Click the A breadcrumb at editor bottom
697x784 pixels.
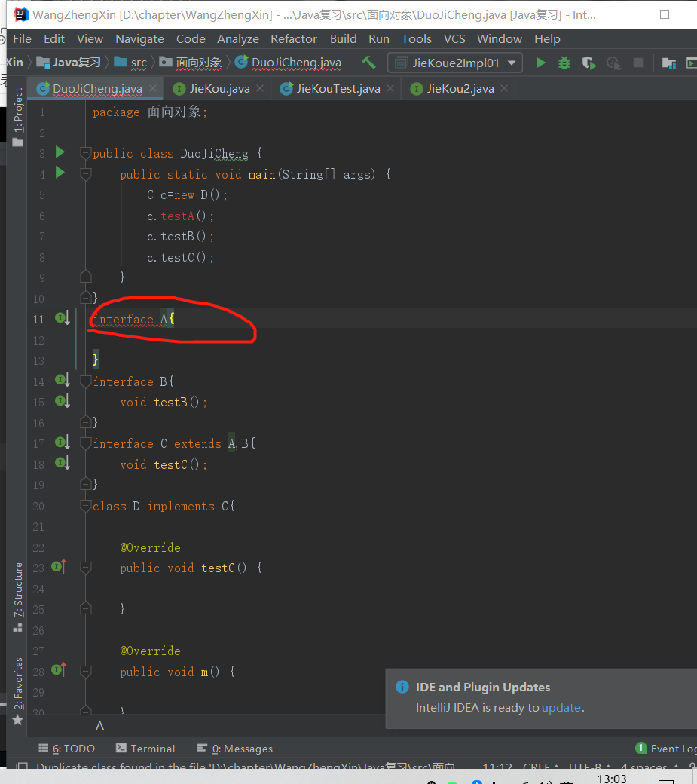coord(100,725)
